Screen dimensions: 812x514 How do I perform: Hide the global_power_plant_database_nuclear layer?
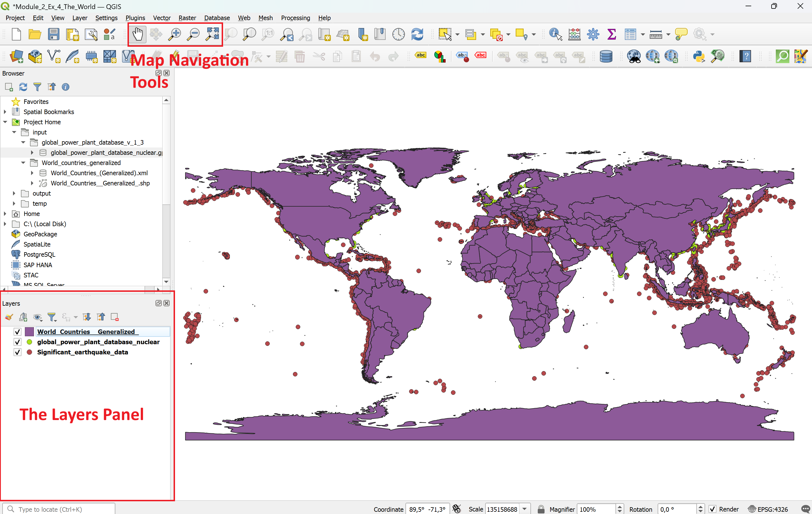[x=18, y=342]
